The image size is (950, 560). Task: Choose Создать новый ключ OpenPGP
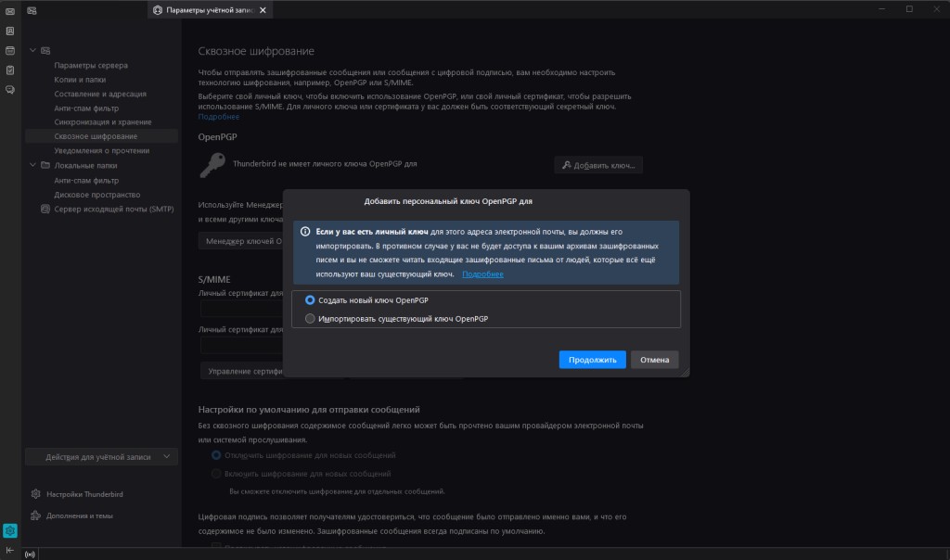pyautogui.click(x=310, y=300)
